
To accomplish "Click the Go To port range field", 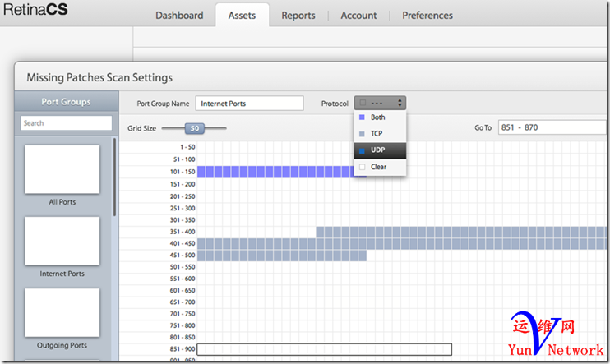I will point(552,127).
